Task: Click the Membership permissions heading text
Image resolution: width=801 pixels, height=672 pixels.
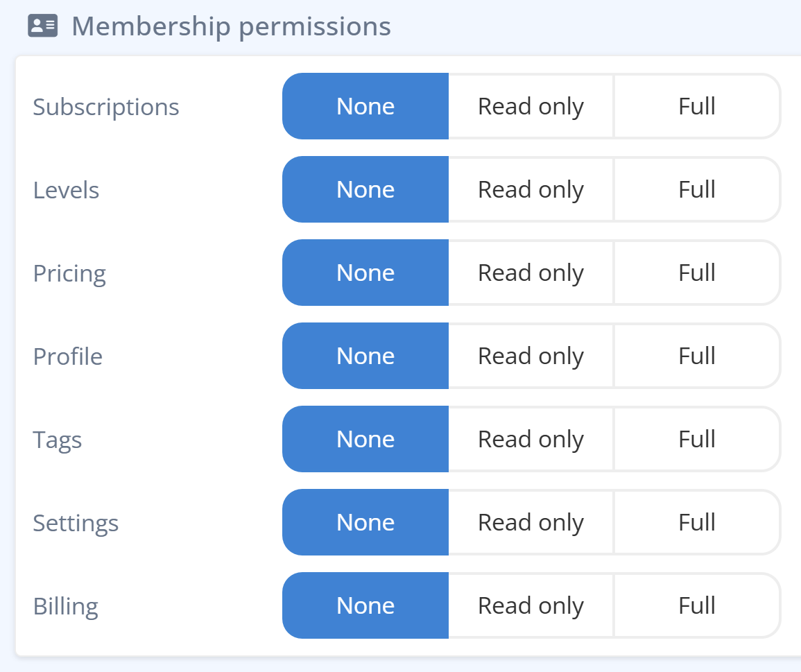Action: [231, 26]
